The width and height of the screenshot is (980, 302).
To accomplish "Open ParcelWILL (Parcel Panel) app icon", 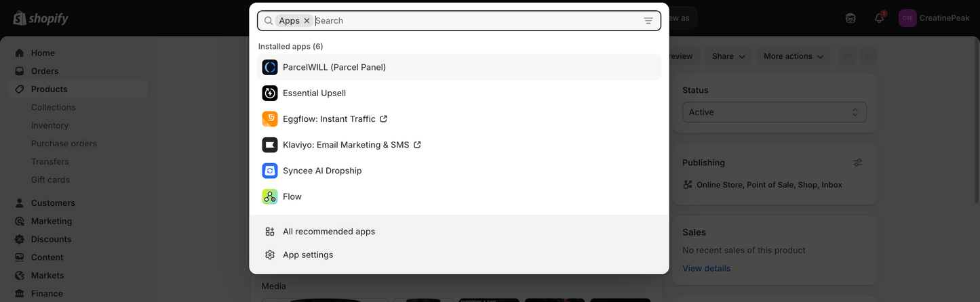I will pyautogui.click(x=270, y=67).
